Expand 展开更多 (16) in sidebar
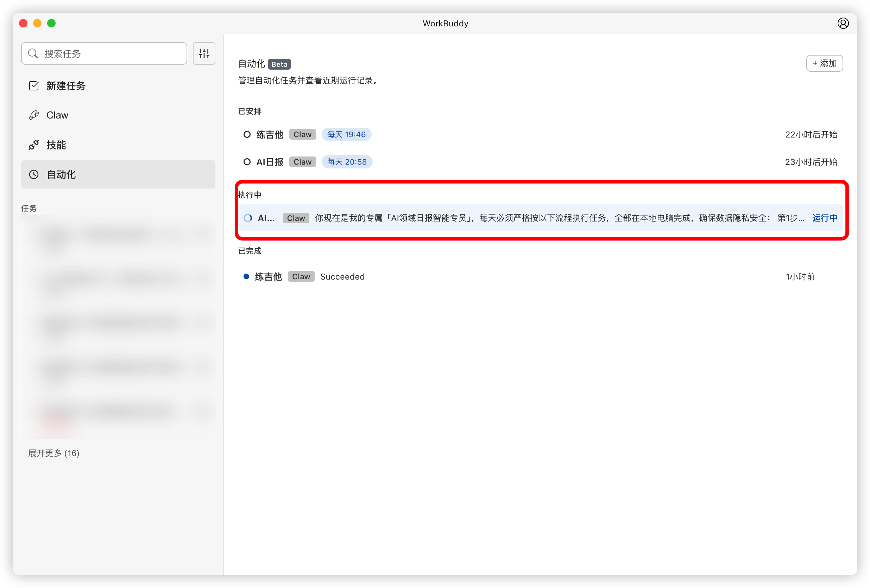Image resolution: width=870 pixels, height=588 pixels. 53,453
